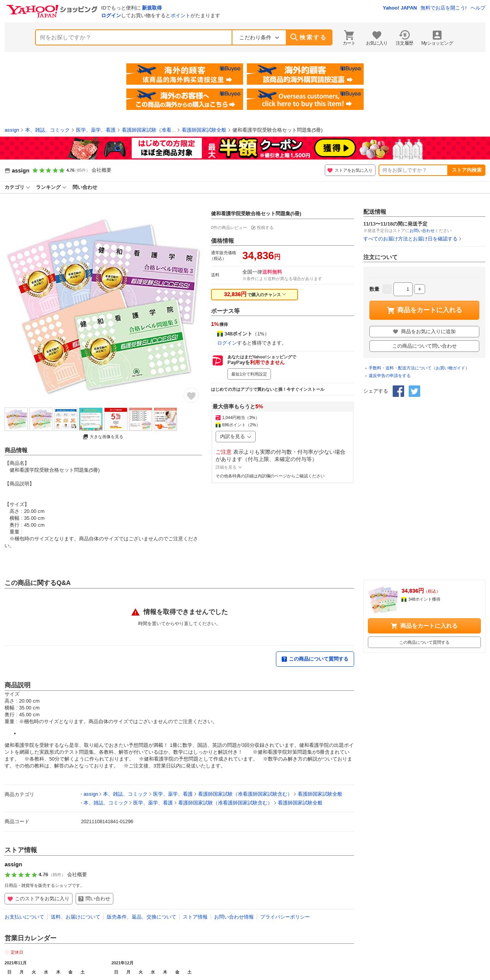Screen dimensions: 490x980
Task: Open お気に入り heart icon in header
Action: [x=377, y=38]
